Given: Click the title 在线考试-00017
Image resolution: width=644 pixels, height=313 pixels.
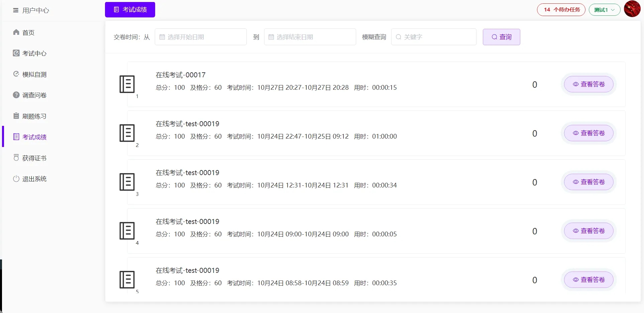Looking at the screenshot, I should [181, 75].
